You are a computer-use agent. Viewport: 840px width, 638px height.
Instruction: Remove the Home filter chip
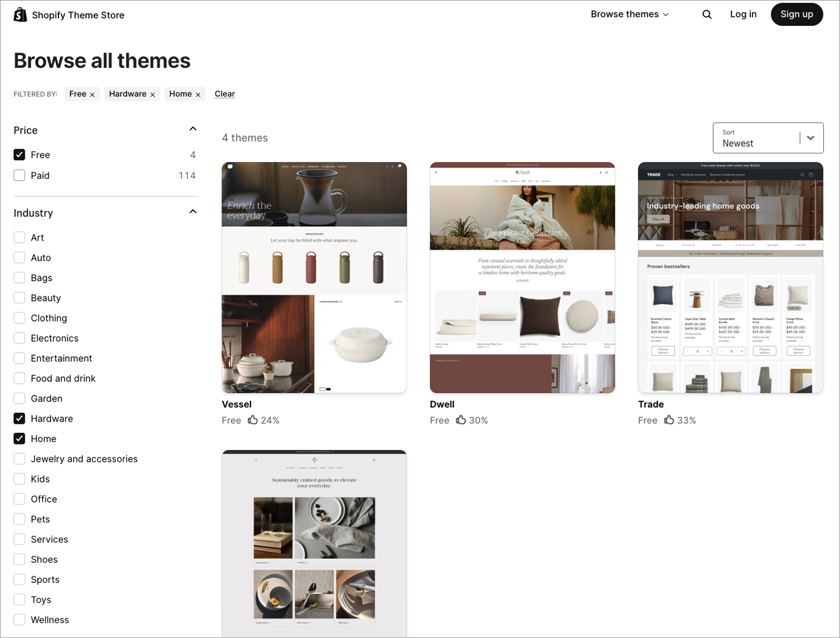click(x=198, y=94)
